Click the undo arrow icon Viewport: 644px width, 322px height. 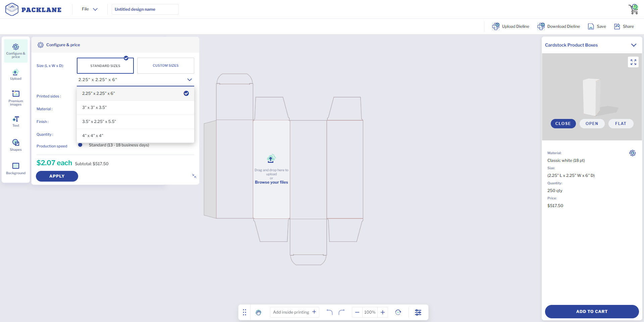(x=329, y=312)
